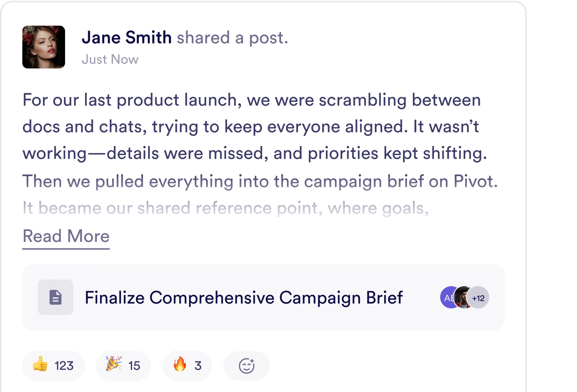Click the fire emoji icon

point(180,364)
